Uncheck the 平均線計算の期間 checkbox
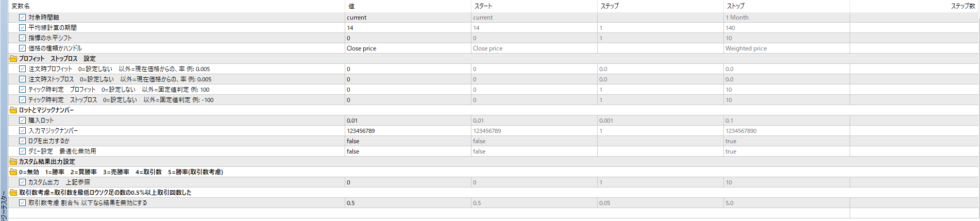The height and width of the screenshot is (221, 980). tap(22, 28)
